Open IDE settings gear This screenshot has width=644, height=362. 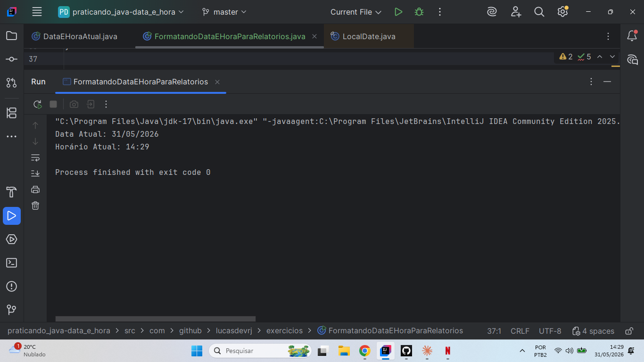tap(562, 12)
